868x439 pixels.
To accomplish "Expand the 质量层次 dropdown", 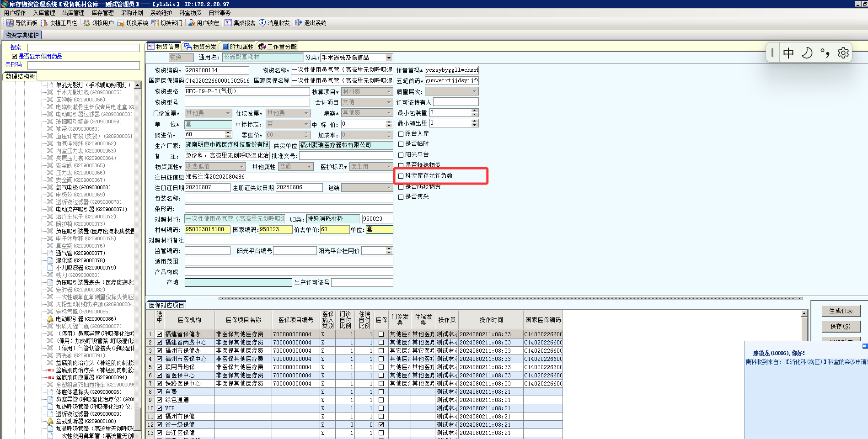I will [x=474, y=91].
